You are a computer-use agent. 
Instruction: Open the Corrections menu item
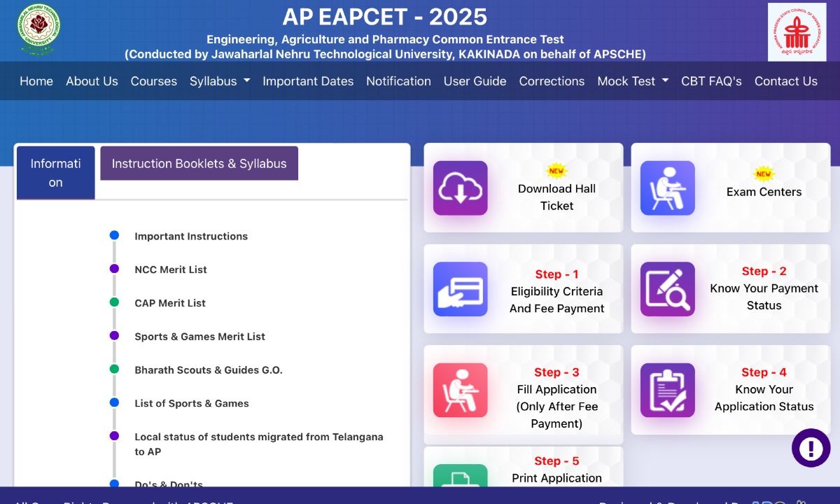[x=552, y=81]
